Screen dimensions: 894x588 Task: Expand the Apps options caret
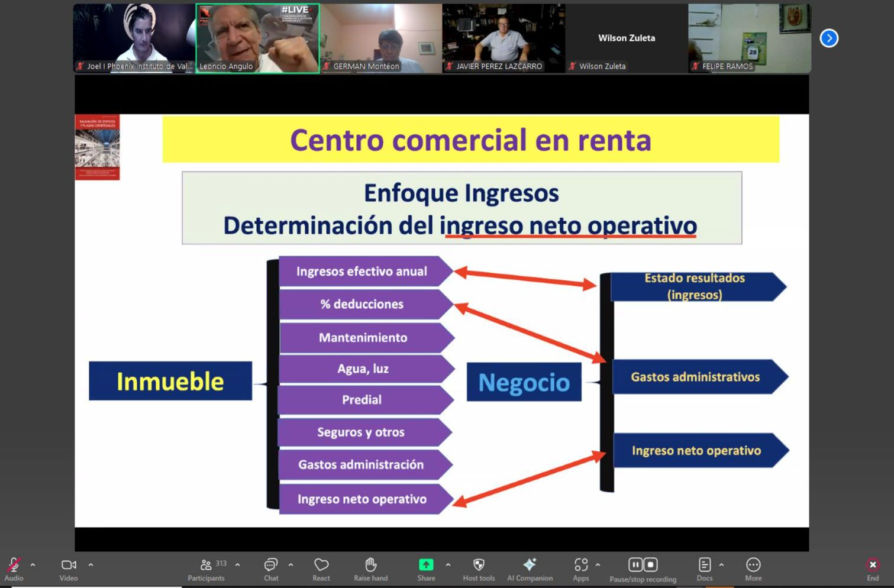point(598,565)
